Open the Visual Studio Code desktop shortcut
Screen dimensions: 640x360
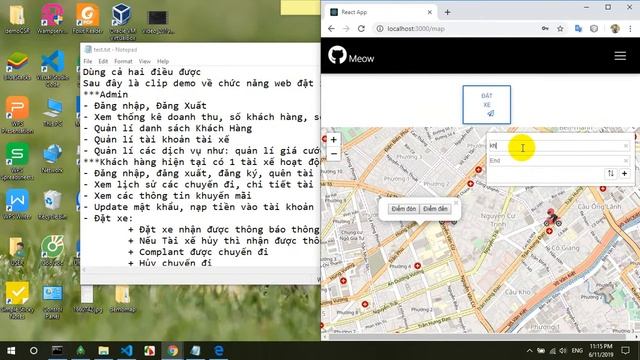point(53,68)
